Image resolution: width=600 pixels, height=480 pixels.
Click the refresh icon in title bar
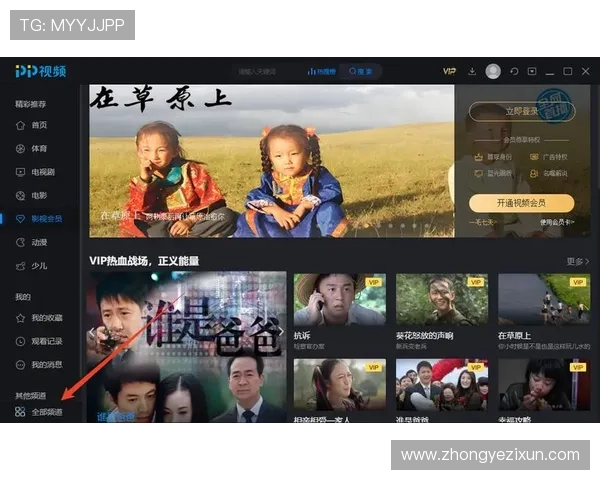514,71
